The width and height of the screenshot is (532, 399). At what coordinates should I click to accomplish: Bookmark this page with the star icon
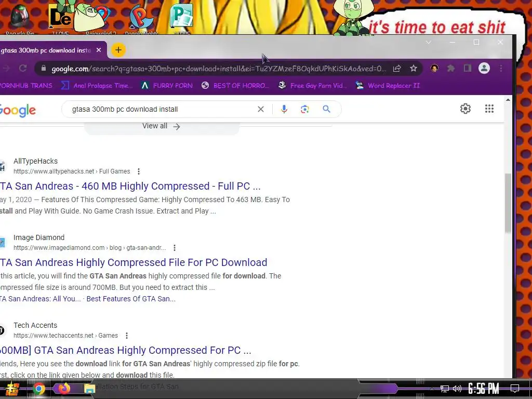pos(413,69)
